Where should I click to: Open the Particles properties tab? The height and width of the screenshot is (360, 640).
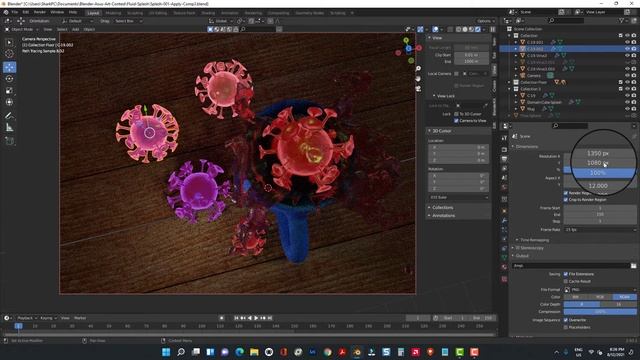tap(504, 230)
